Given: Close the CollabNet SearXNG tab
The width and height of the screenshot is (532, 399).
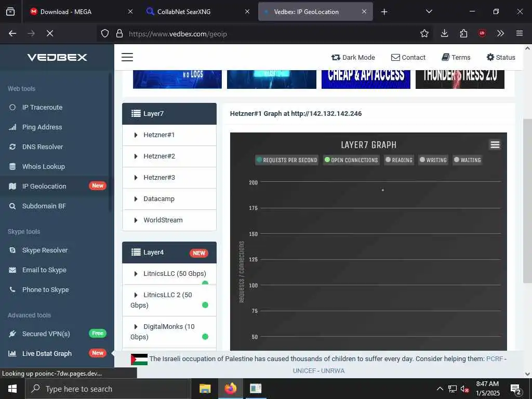Looking at the screenshot, I should (x=247, y=11).
